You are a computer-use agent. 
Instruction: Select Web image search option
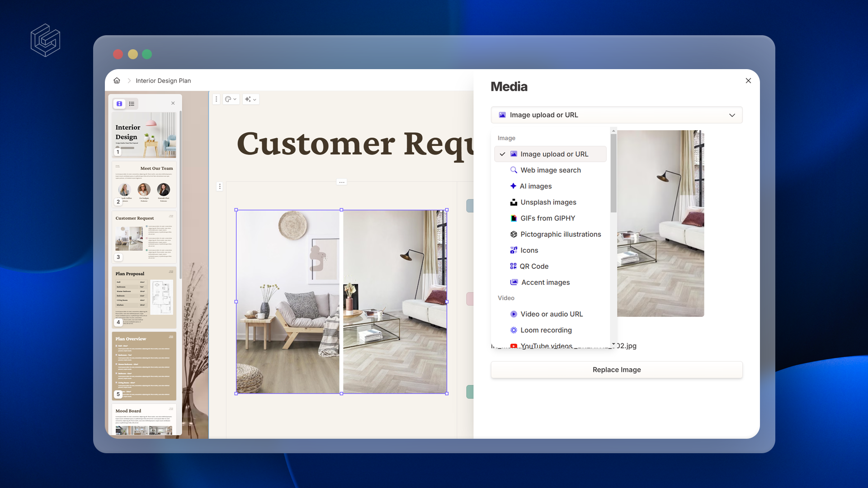click(x=550, y=170)
